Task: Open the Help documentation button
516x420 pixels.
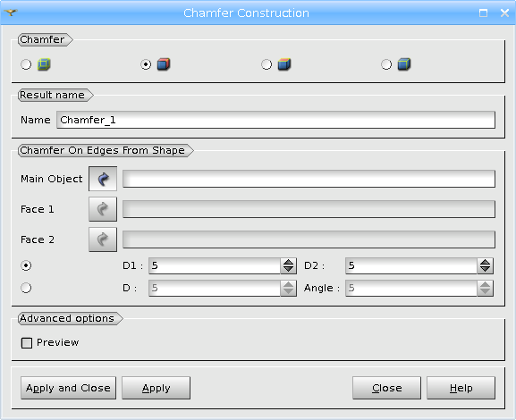Action: click(x=461, y=388)
